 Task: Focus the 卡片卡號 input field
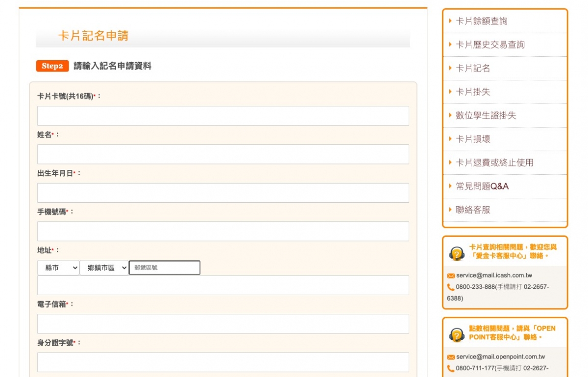point(223,116)
